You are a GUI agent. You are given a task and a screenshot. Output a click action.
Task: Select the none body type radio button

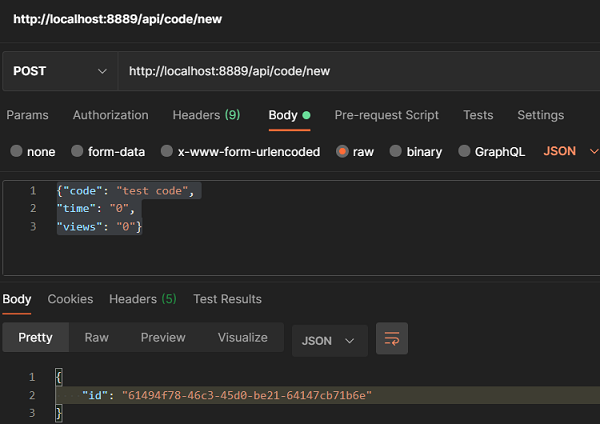coord(16,152)
